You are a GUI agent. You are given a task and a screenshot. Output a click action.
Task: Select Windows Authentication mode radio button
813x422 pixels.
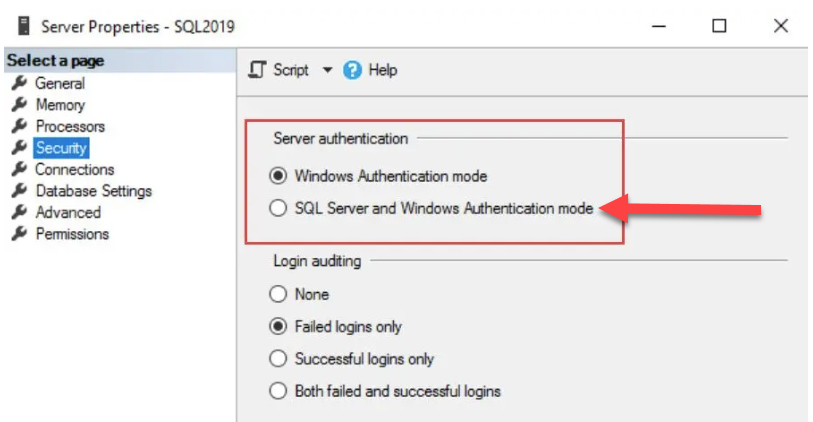click(278, 176)
